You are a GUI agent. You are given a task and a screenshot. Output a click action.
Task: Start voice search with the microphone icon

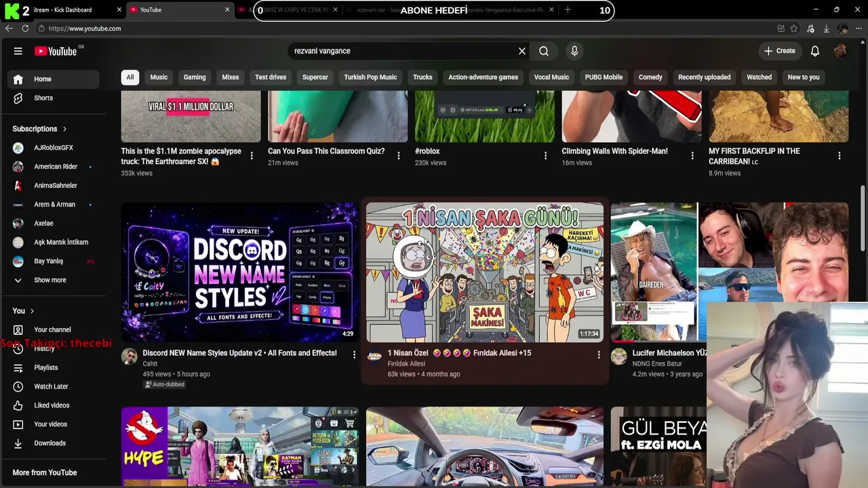tap(574, 51)
